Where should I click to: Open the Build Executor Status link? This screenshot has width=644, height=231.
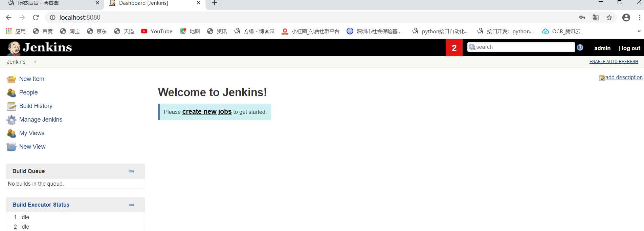tap(41, 205)
